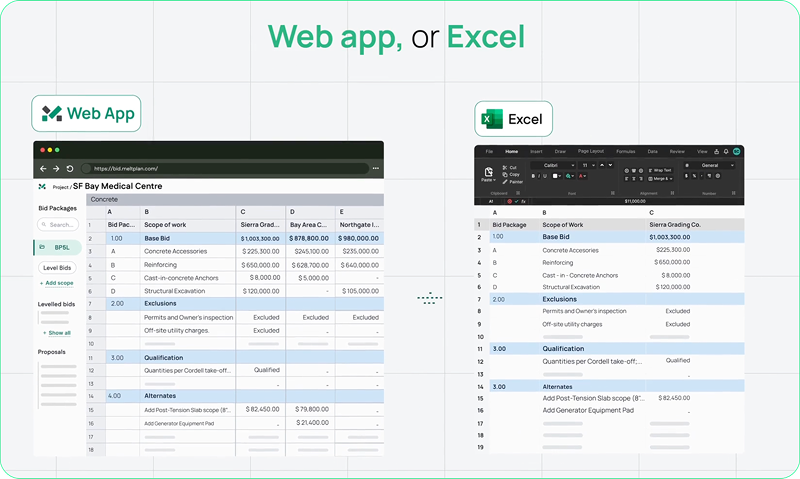
Task: Click web app column E header
Action: point(359,212)
